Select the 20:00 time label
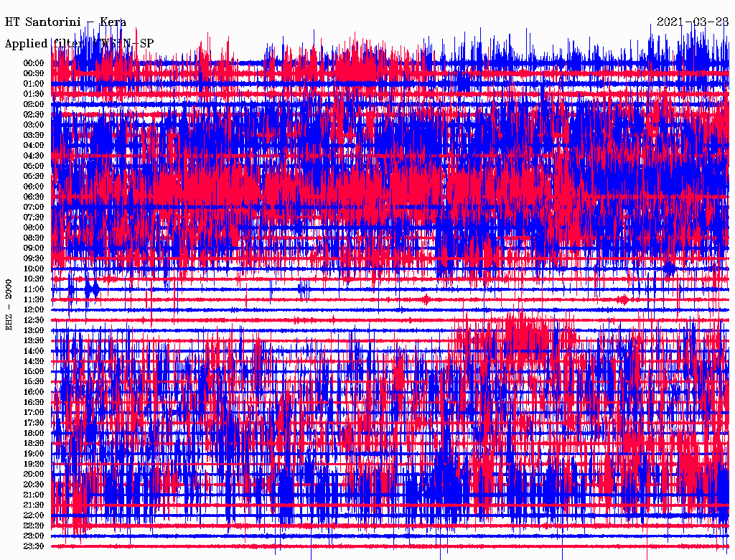This screenshot has height=560, width=735. [x=34, y=474]
